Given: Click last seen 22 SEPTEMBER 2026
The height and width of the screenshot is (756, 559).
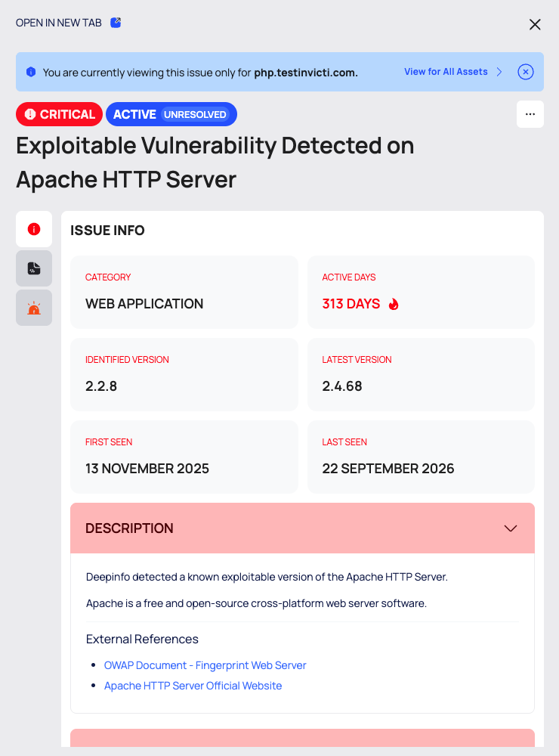Looking at the screenshot, I should coord(388,469).
